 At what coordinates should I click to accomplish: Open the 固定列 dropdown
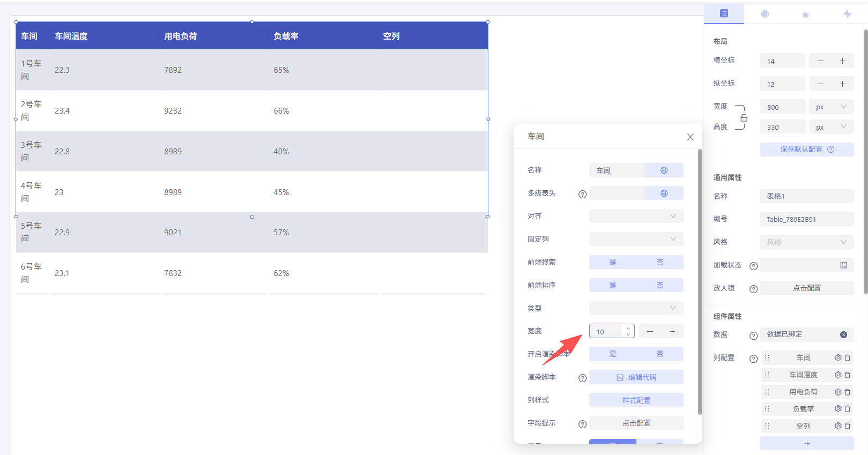pyautogui.click(x=636, y=240)
